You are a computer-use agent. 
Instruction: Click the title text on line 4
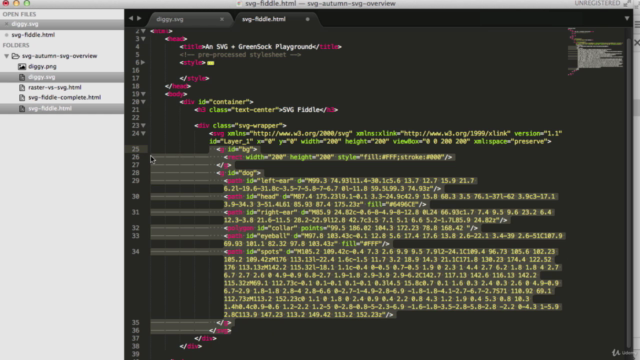260,47
